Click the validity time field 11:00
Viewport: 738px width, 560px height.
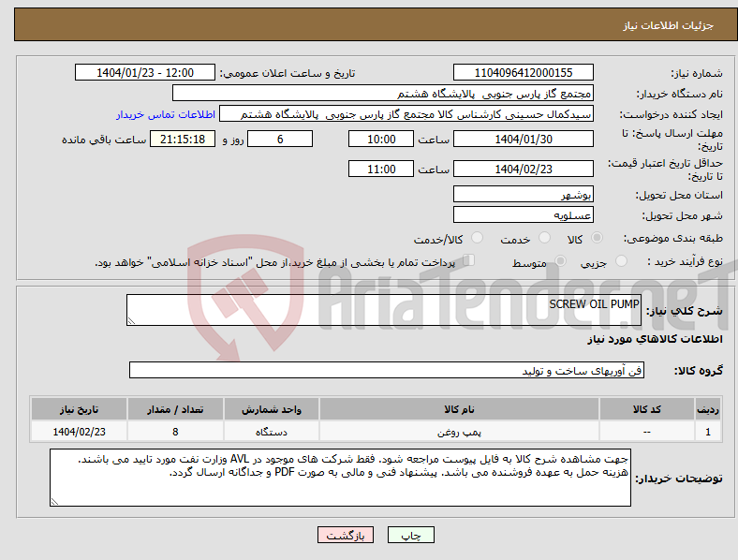381,169
